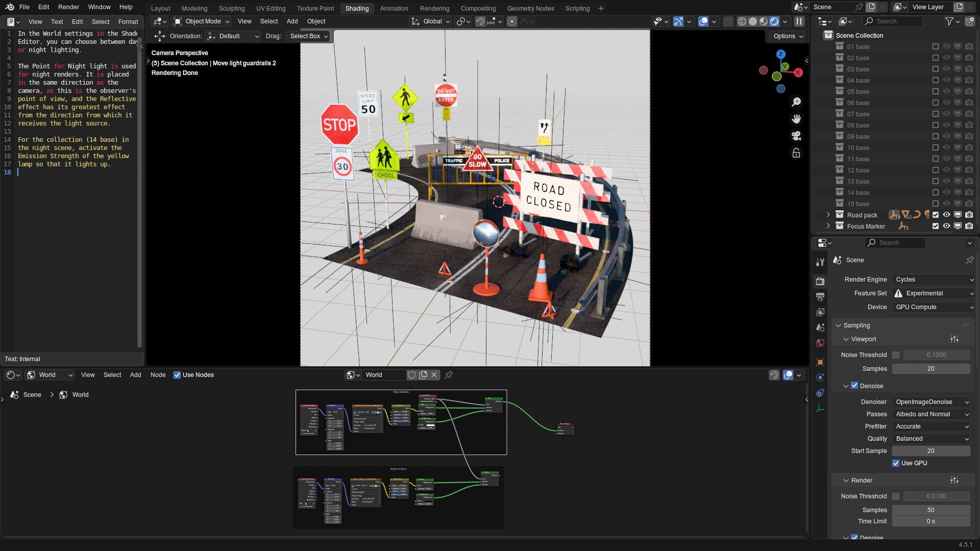Click the Viewport Samples field

pos(930,369)
